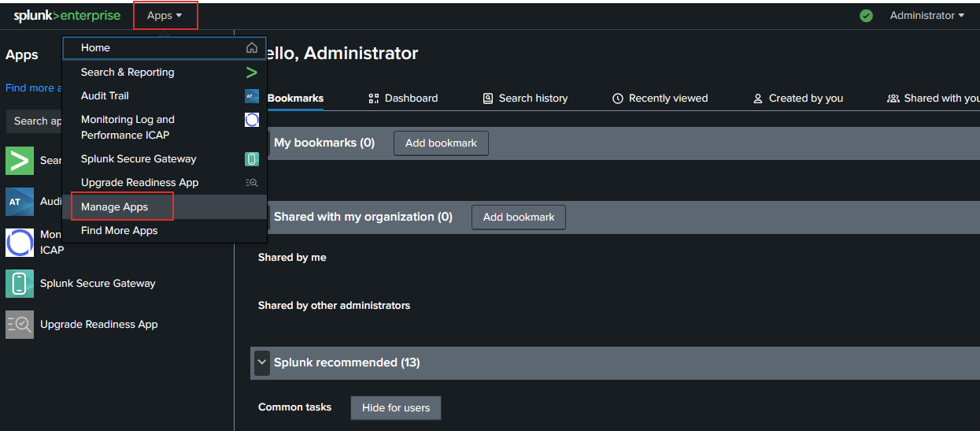The height and width of the screenshot is (431, 980).
Task: Click the Home house icon in menu
Action: [252, 48]
